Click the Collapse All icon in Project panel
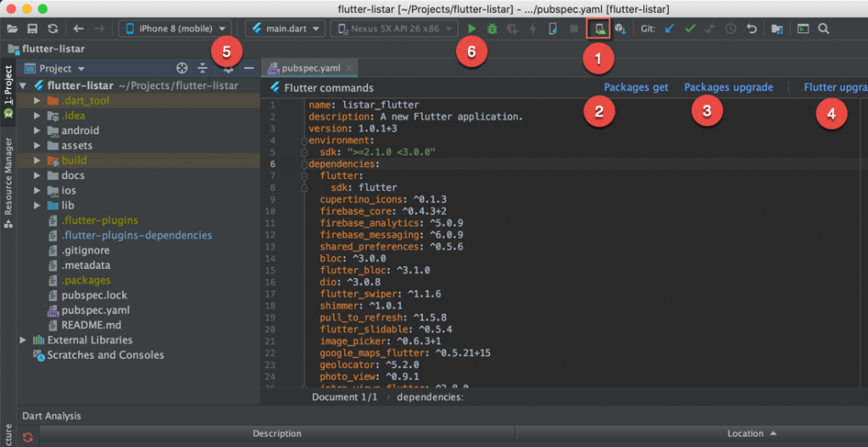This screenshot has height=447, width=868. pos(202,69)
